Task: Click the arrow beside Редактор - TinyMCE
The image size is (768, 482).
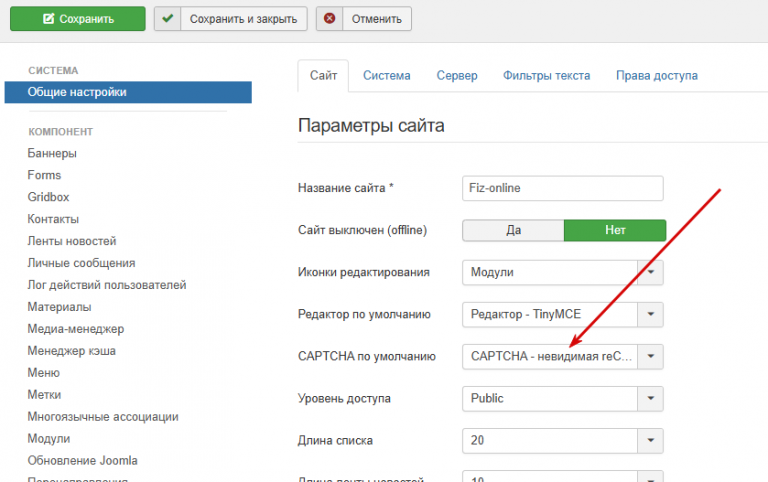Action: point(650,314)
